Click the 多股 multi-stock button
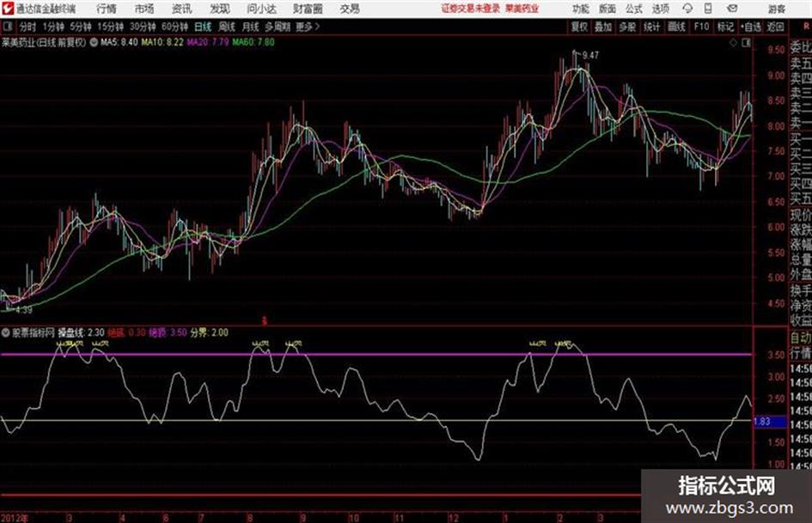The height and width of the screenshot is (523, 812). coord(627,27)
